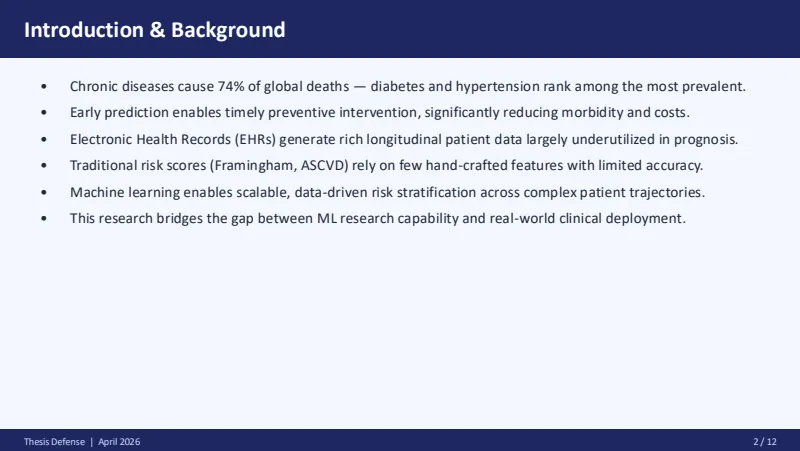
Task: Click the bullet dot before Chronic diseases
Action: pos(44,87)
